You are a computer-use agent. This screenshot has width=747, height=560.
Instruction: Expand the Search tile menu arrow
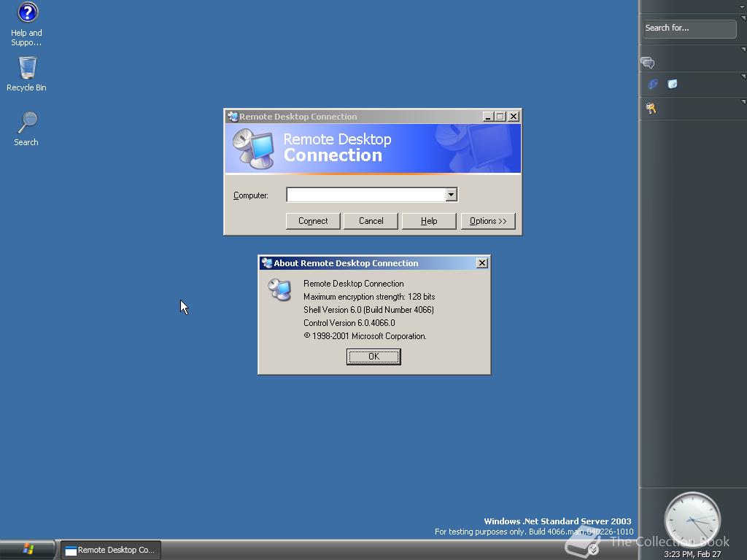pos(743,17)
